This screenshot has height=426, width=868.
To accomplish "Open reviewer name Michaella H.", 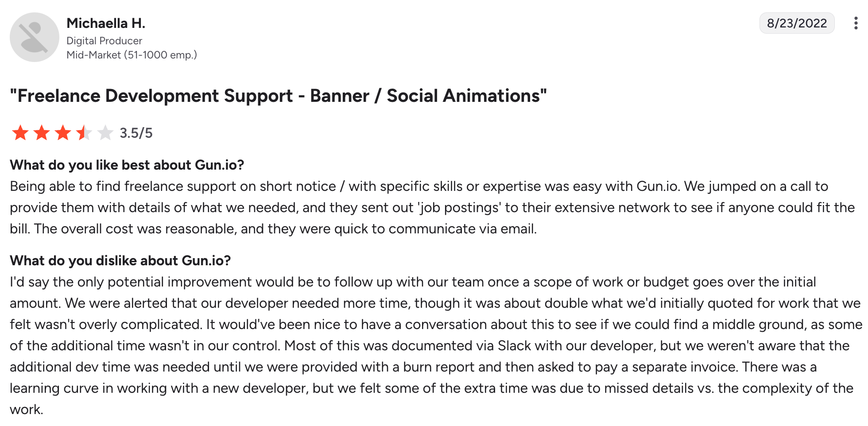I will pyautogui.click(x=106, y=23).
